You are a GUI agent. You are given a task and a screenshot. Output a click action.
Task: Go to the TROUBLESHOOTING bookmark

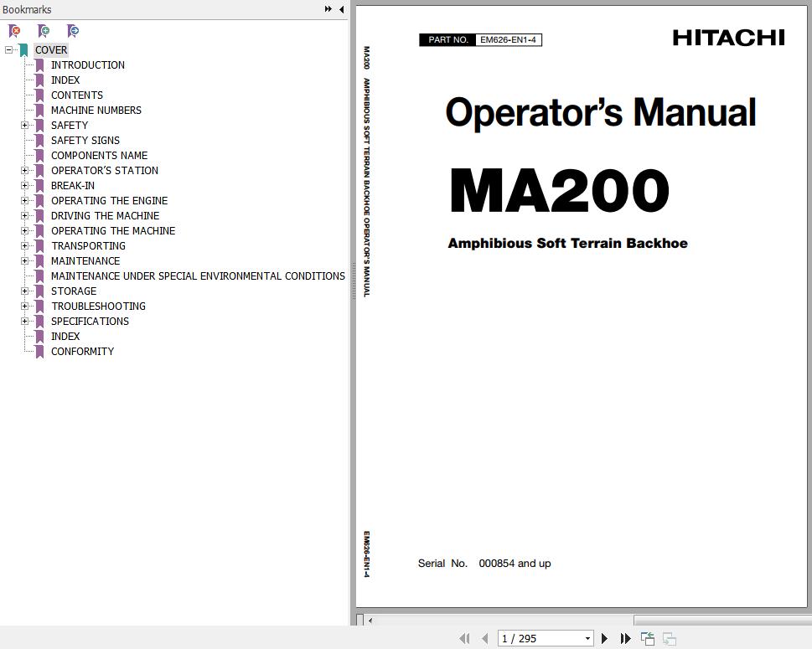[x=98, y=306]
